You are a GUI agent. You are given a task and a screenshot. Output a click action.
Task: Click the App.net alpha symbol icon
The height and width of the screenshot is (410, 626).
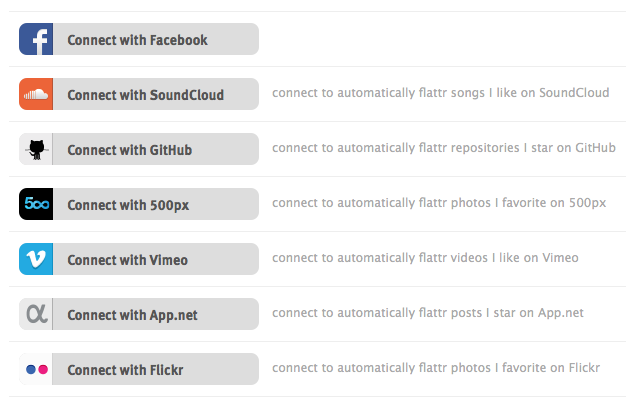(36, 314)
